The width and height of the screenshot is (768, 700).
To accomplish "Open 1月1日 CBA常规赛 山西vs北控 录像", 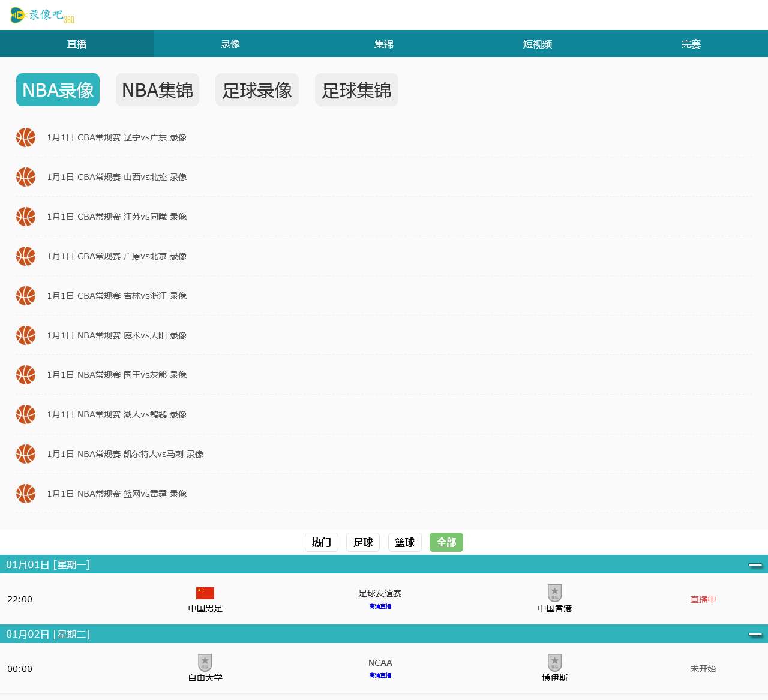I will (117, 177).
